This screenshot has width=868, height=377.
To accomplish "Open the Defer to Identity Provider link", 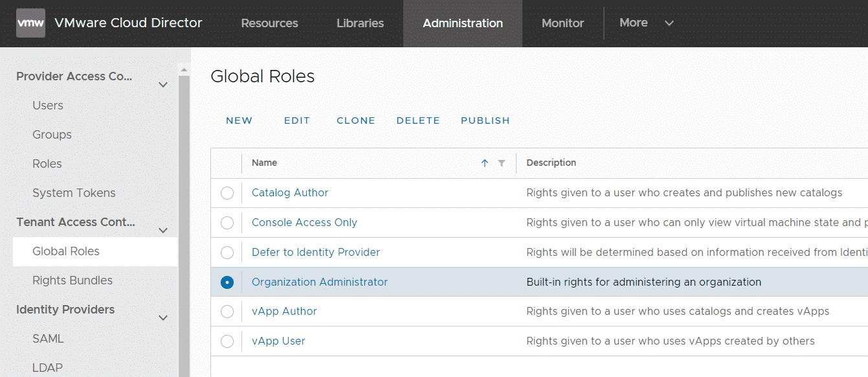I will pos(316,253).
